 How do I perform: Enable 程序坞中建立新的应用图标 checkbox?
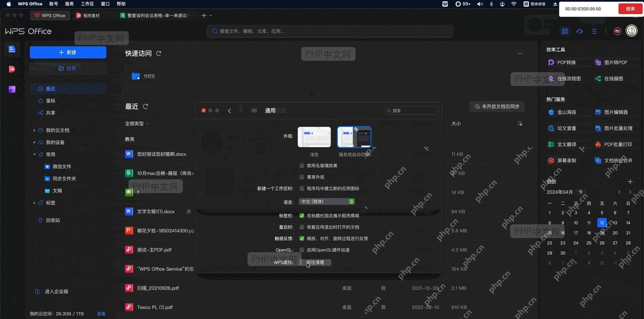302,188
